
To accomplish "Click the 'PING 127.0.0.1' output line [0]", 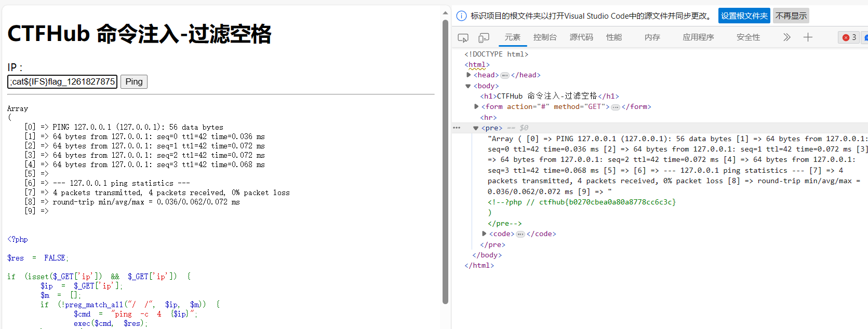I will [x=124, y=127].
